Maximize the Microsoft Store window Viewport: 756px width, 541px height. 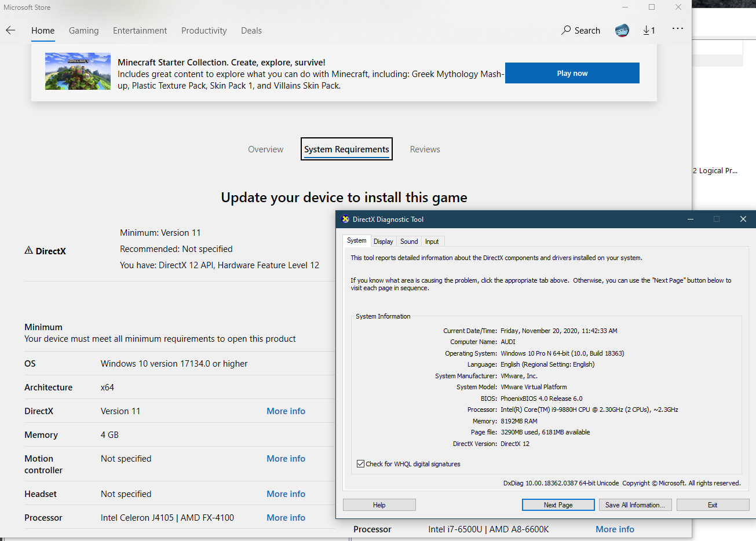652,7
